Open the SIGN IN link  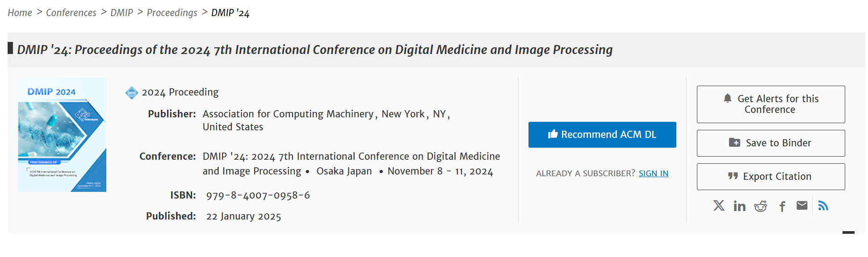pyautogui.click(x=653, y=174)
